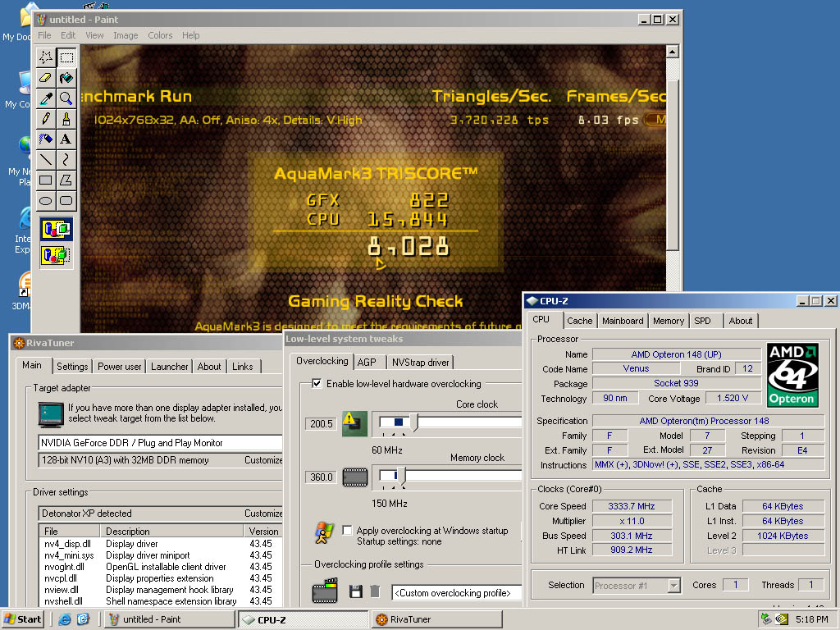Open the Paint File menu

44,35
